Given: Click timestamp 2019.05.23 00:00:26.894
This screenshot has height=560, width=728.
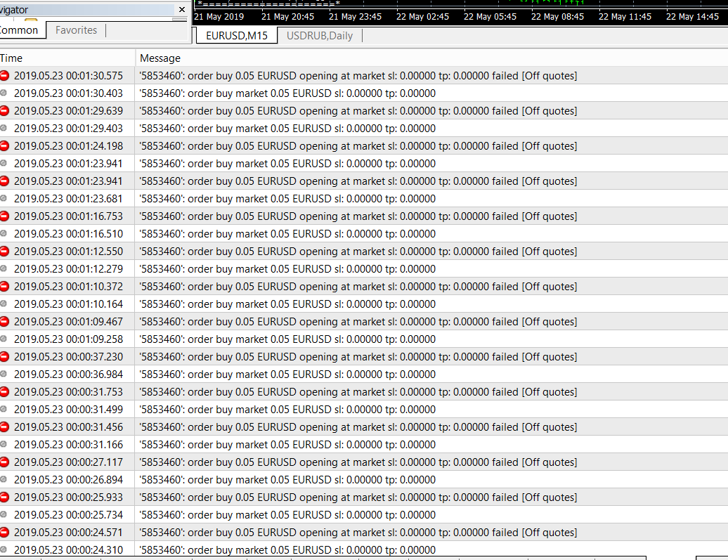Looking at the screenshot, I should pyautogui.click(x=69, y=480).
